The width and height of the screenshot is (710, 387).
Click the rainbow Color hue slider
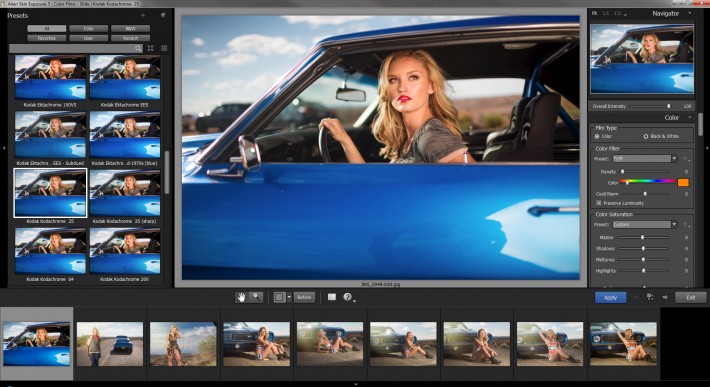[648, 182]
